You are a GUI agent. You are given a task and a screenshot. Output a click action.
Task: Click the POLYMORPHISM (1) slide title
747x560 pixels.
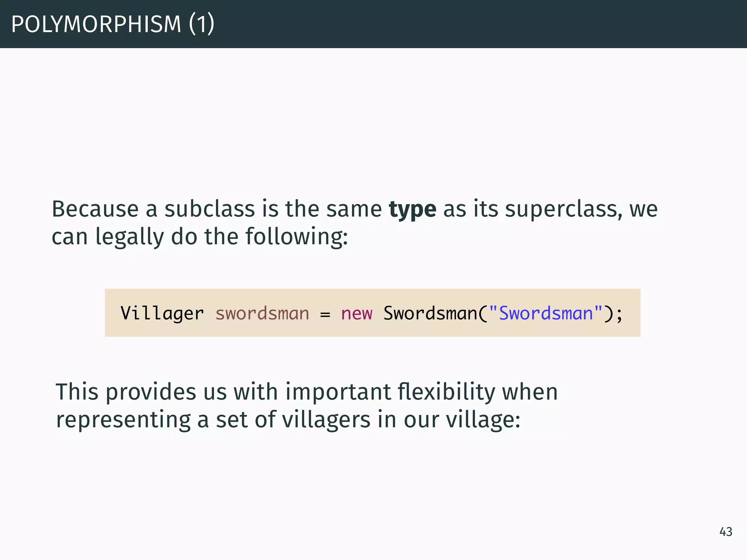click(113, 24)
